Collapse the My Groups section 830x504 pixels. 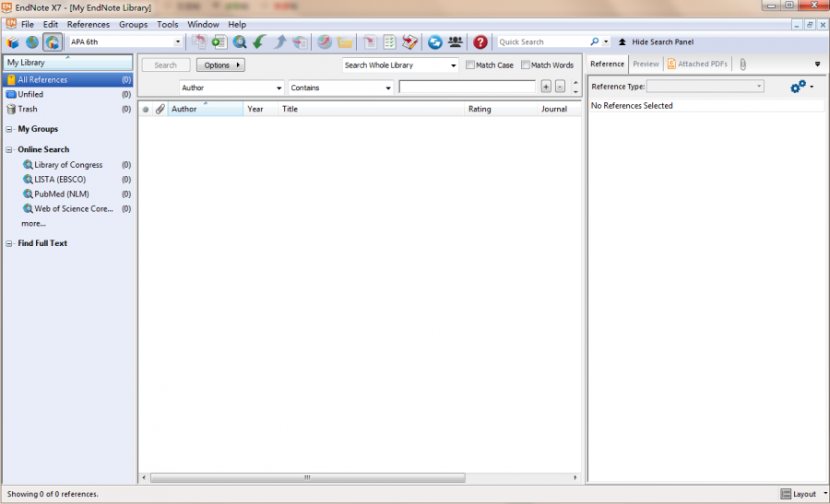click(9, 129)
